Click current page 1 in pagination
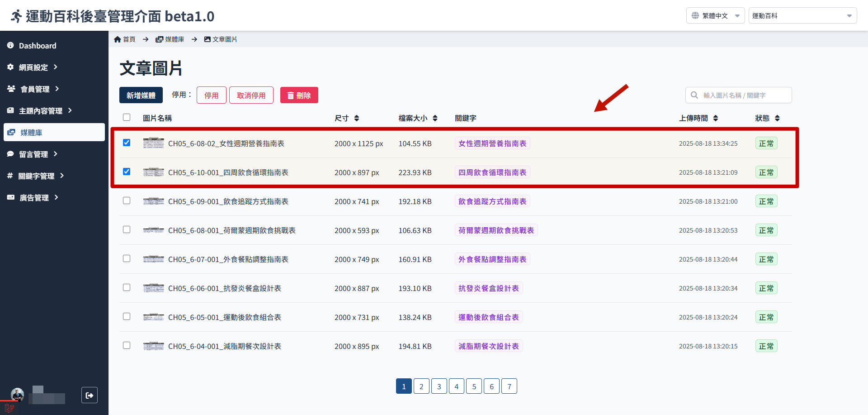The image size is (868, 415). tap(404, 386)
